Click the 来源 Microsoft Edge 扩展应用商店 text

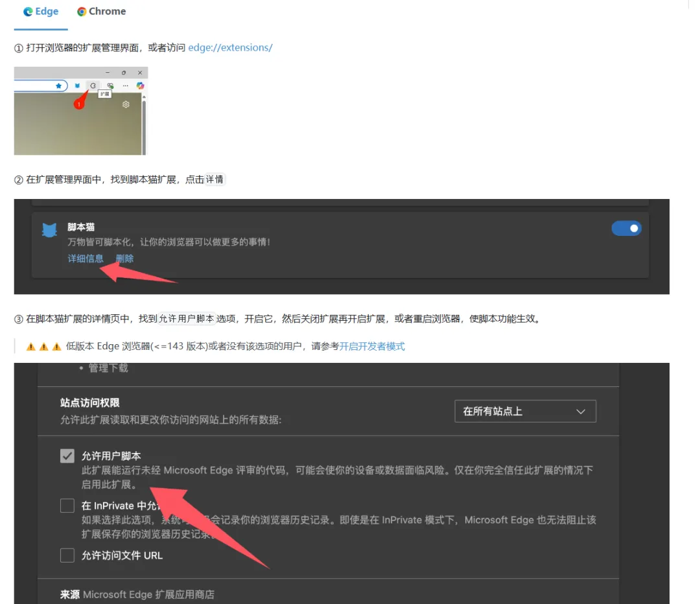tap(137, 595)
